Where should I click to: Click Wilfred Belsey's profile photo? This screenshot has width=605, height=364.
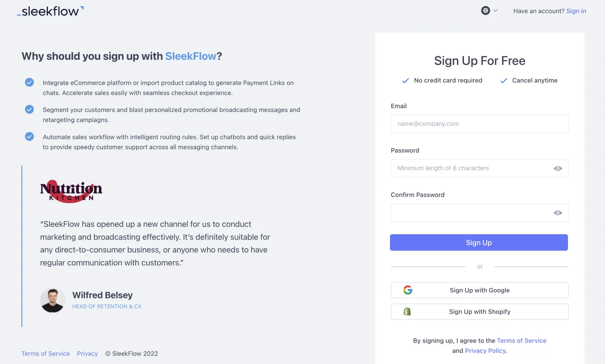coord(53,300)
